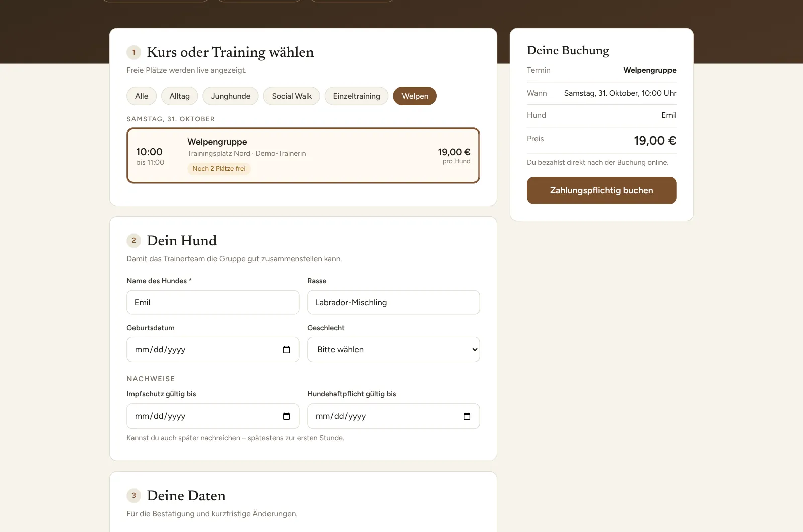Click the Impfschutz gültig bis date field
This screenshot has width=803, height=532.
[x=213, y=416]
